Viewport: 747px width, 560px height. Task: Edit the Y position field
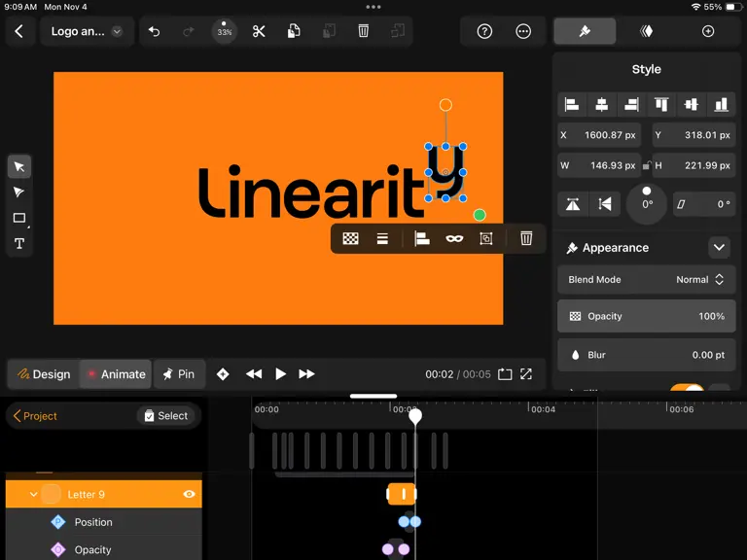(x=694, y=135)
